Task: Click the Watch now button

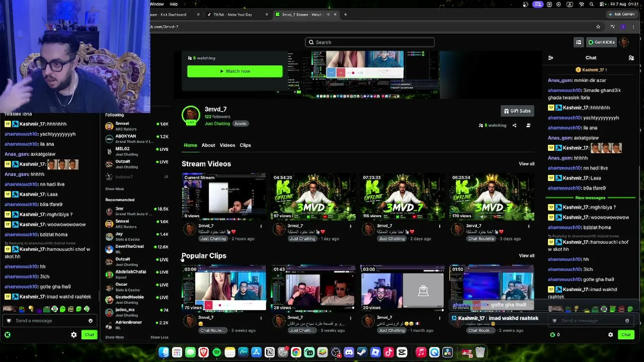Action: point(235,71)
